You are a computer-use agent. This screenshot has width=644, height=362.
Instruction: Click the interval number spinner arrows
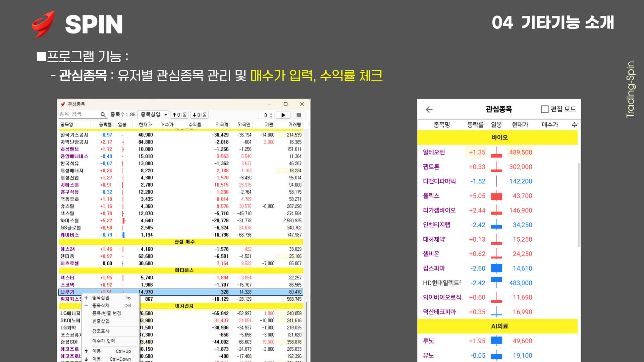[x=271, y=115]
